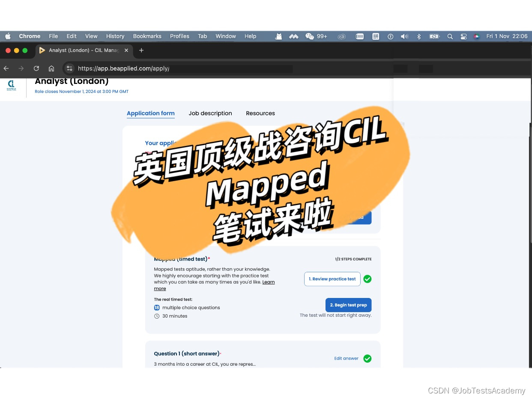
Task: Open the Bookmarks menu
Action: [147, 36]
